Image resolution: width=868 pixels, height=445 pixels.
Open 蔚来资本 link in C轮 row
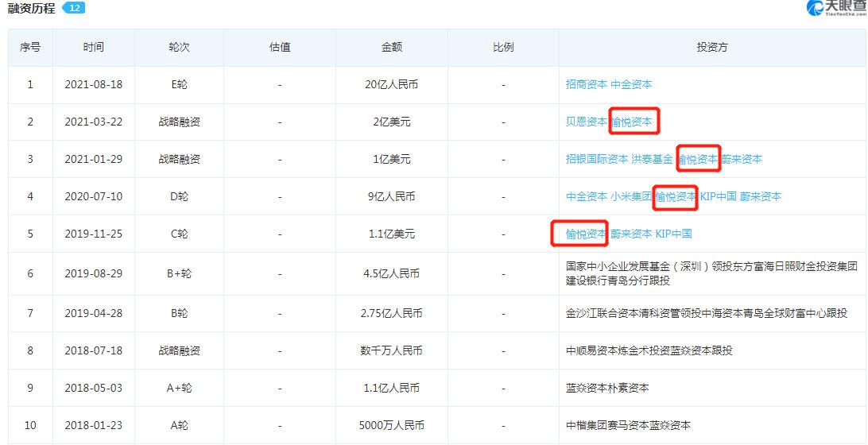631,234
